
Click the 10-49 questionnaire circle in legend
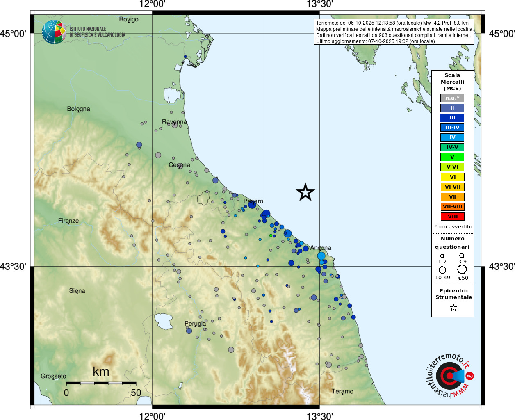[x=442, y=270]
